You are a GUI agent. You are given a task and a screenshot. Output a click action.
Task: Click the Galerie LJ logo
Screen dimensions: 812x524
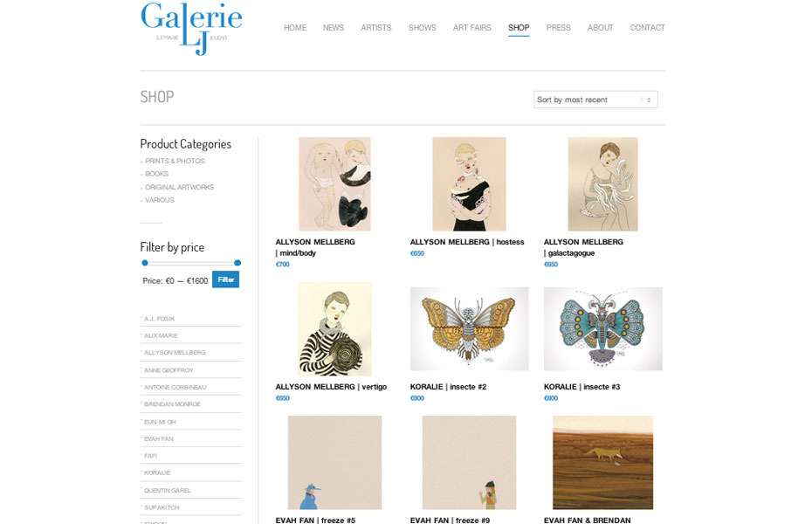click(191, 29)
